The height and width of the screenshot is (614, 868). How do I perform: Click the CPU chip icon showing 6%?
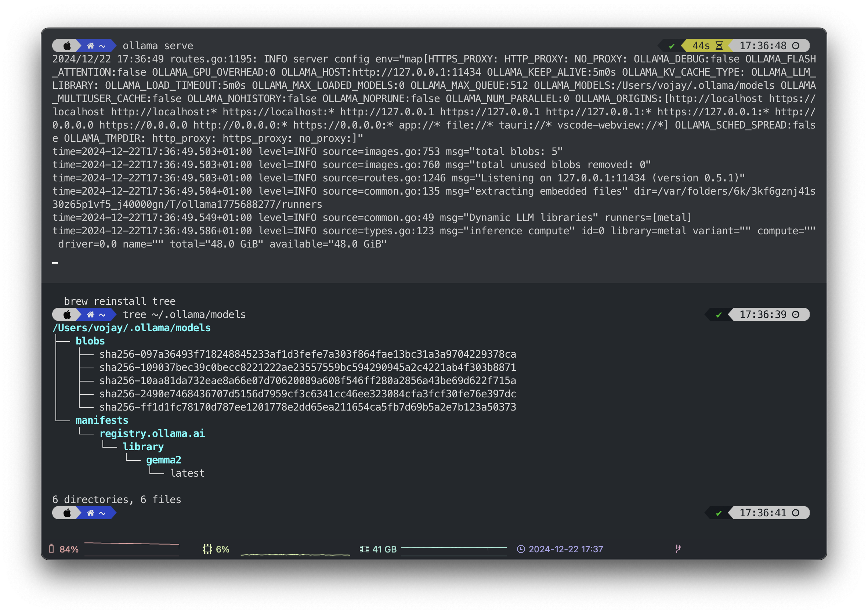click(x=207, y=549)
